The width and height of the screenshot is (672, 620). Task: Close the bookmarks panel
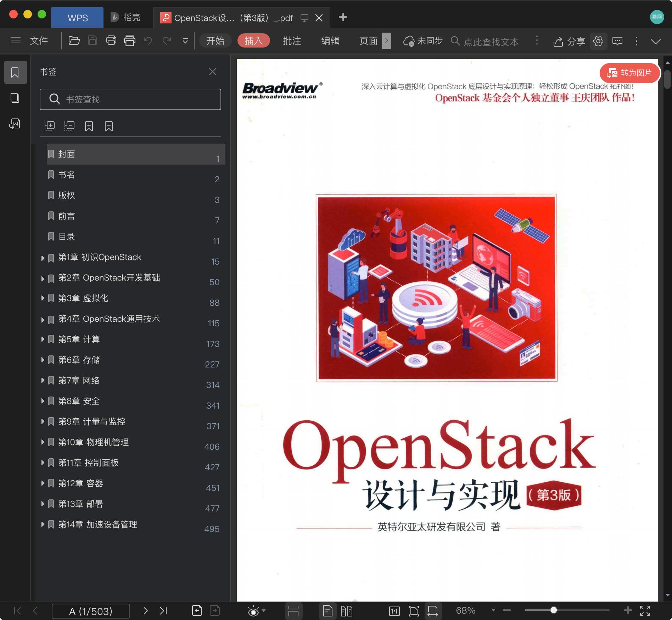[x=213, y=72]
